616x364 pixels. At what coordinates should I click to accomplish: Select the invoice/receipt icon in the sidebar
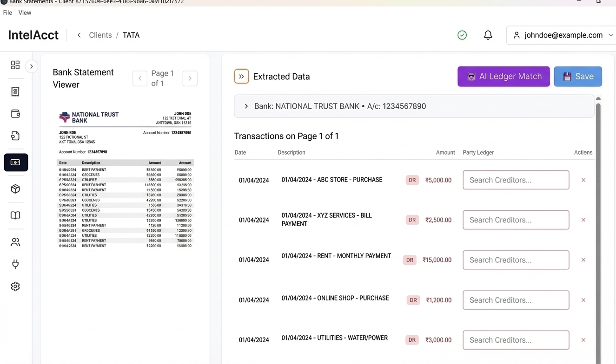click(15, 91)
